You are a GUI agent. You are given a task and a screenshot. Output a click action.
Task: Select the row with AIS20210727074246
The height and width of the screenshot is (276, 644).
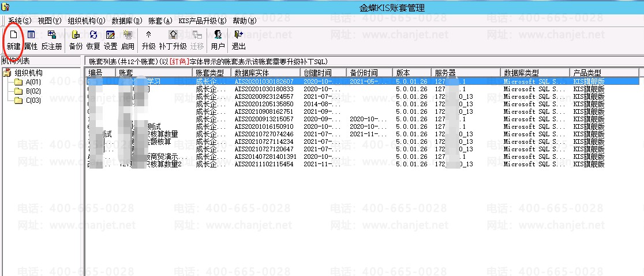[362, 134]
